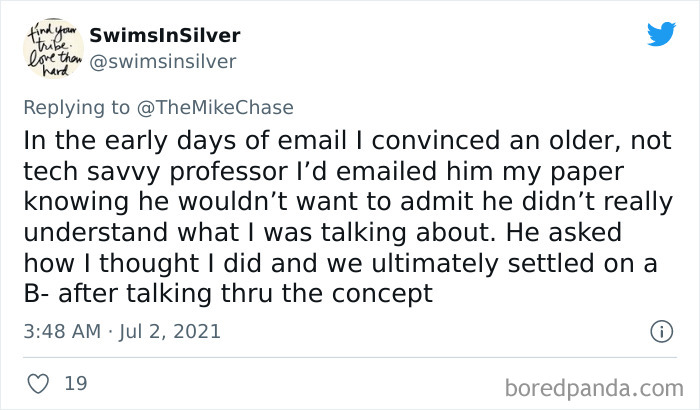Like the tweet with the heart icon
700x410 pixels.
click(x=36, y=383)
